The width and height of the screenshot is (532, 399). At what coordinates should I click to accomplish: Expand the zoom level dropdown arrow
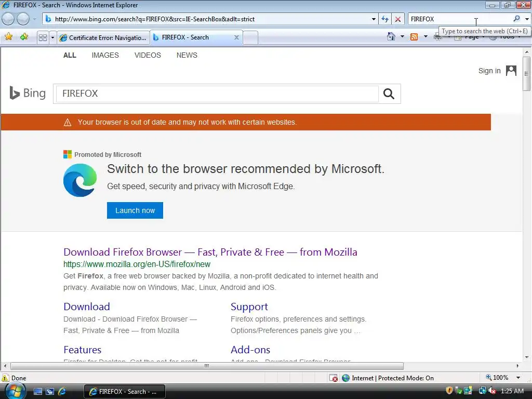pyautogui.click(x=518, y=378)
